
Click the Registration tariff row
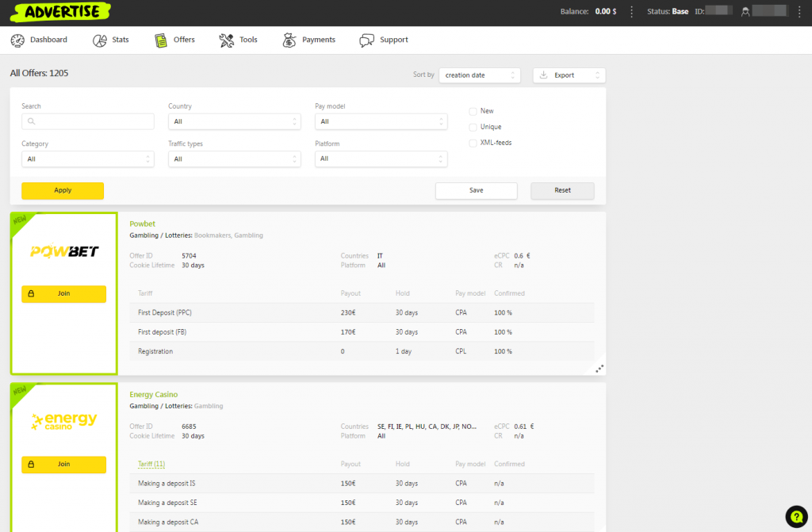pyautogui.click(x=362, y=351)
